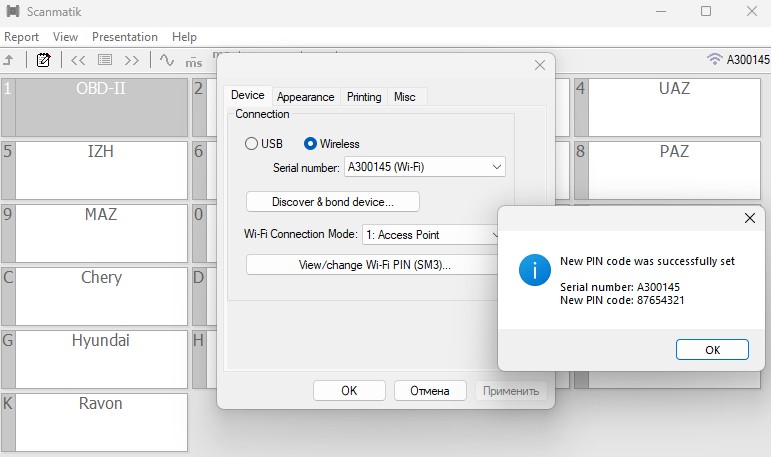Click the Wi-Fi status icon near A300145
The image size is (771, 457).
point(714,60)
